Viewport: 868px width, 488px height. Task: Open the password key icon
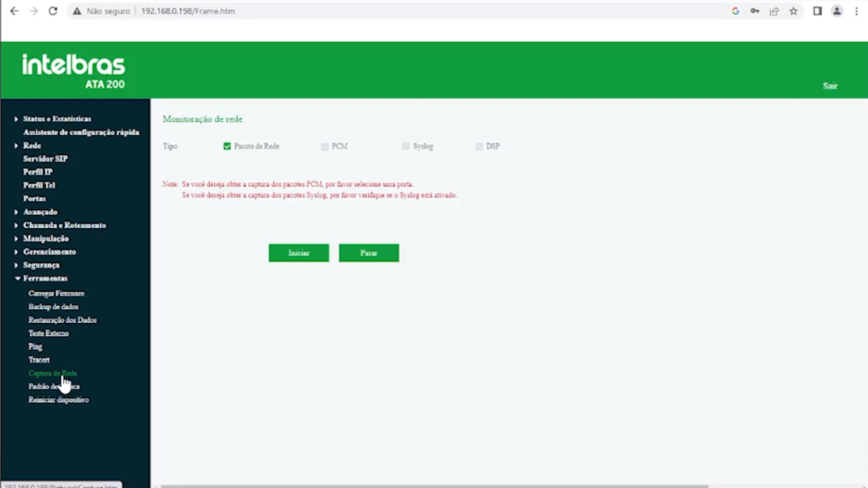[x=755, y=11]
